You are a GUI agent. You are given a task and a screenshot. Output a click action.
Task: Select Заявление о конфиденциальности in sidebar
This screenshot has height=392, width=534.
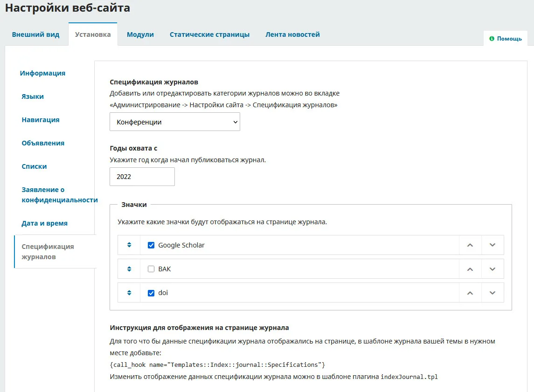click(x=59, y=195)
